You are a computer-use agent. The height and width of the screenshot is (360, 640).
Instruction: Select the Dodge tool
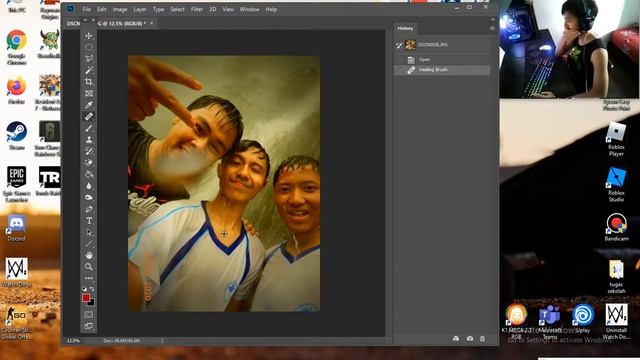89,197
